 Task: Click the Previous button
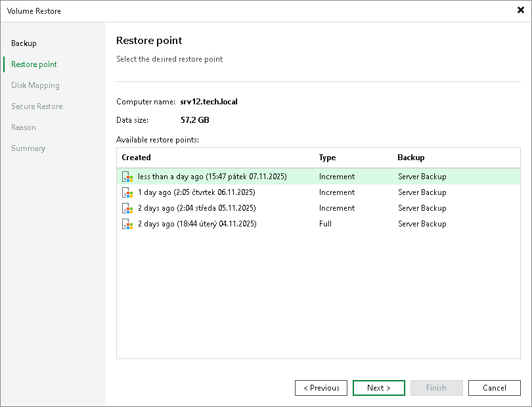pos(321,388)
